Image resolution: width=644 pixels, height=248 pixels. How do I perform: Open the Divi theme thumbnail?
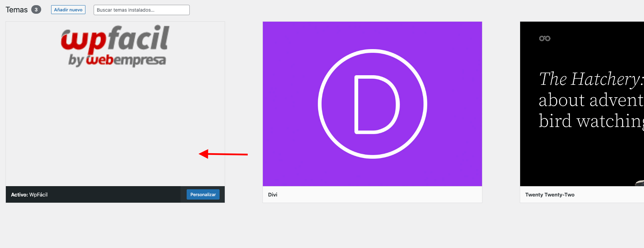tap(372, 104)
